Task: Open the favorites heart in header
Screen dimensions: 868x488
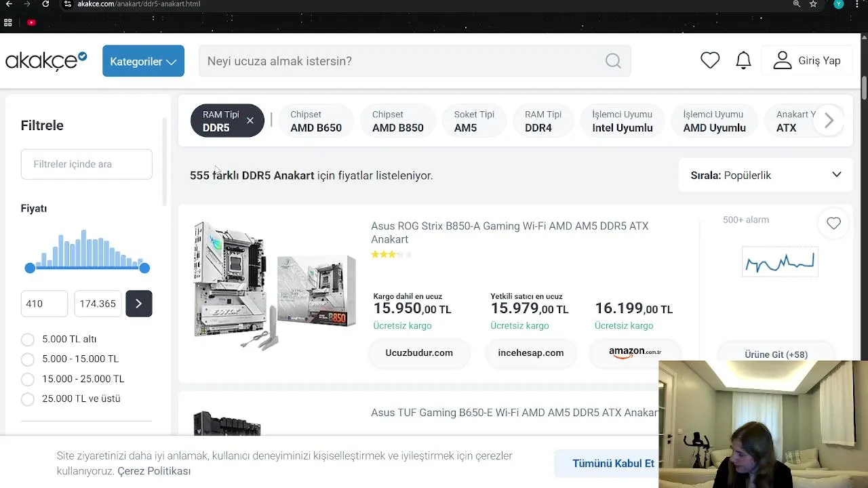Action: 710,60
